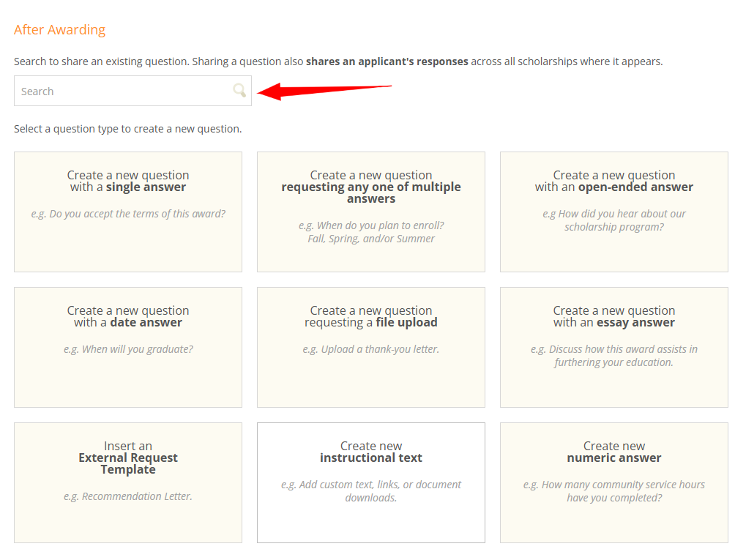Viewport: 735px width, 560px height.
Task: Click the After Awarding heading
Action: pyautogui.click(x=59, y=30)
